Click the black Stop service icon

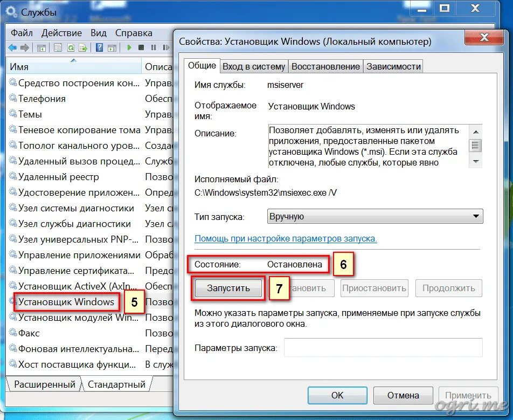tap(141, 48)
